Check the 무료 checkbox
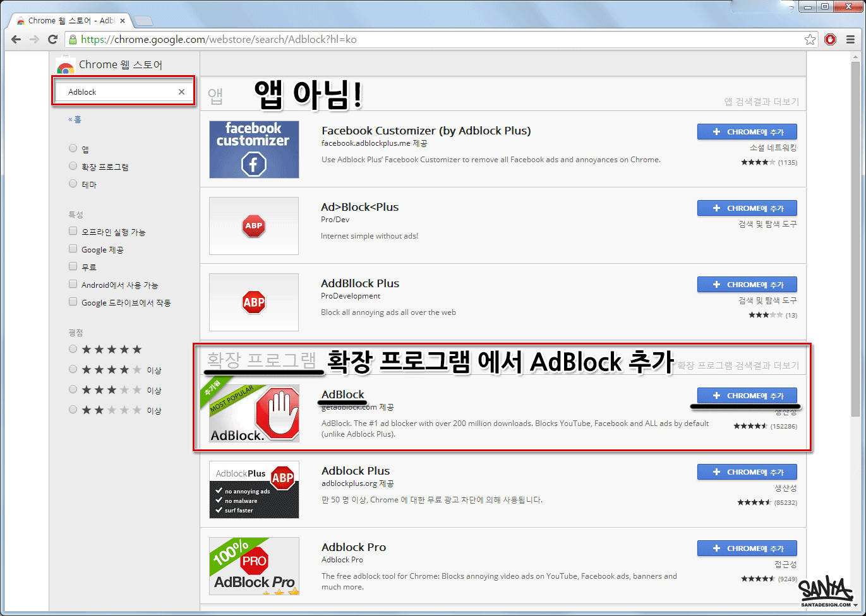This screenshot has height=616, width=866. point(73,266)
